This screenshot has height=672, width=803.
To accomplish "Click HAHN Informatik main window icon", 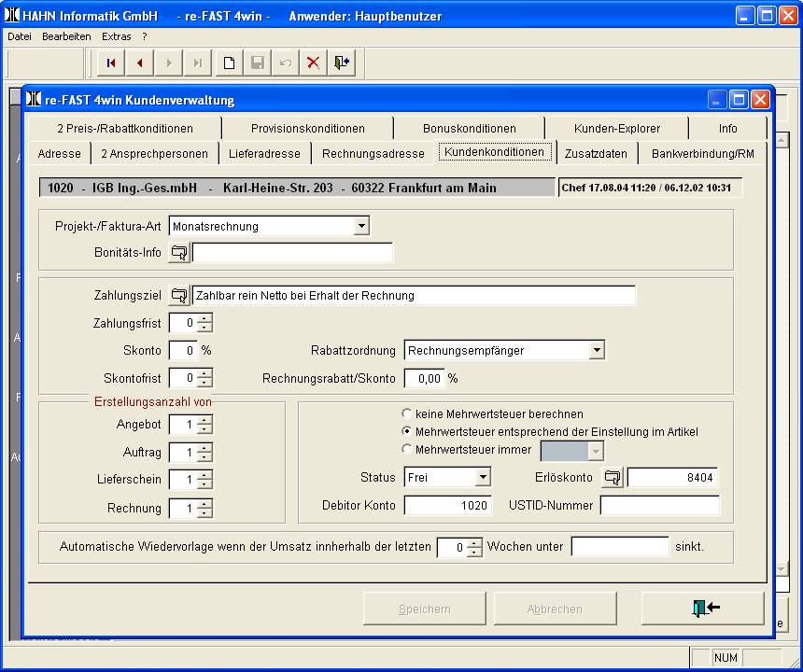I will click(12, 15).
